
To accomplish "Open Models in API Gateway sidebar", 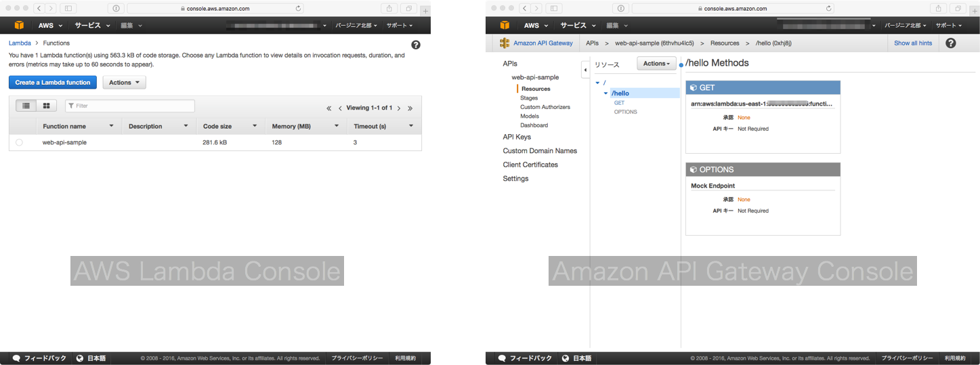I will (530, 116).
